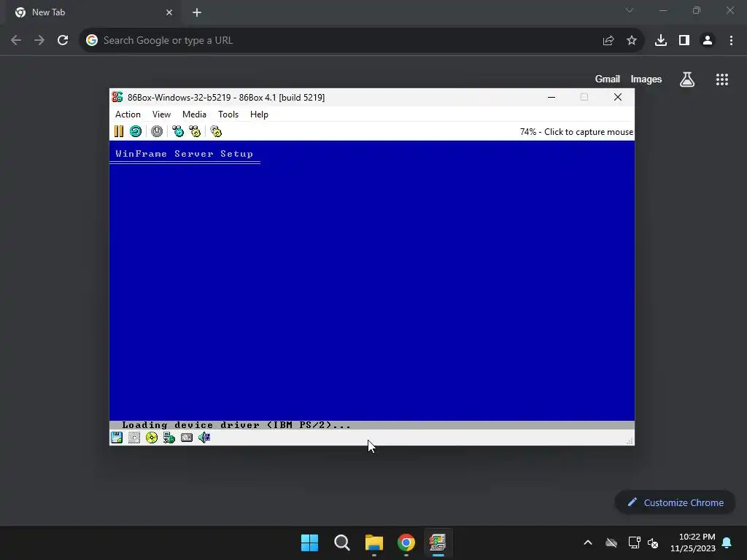Open Images link on New Tab page
This screenshot has height=560, width=747.
(x=646, y=79)
